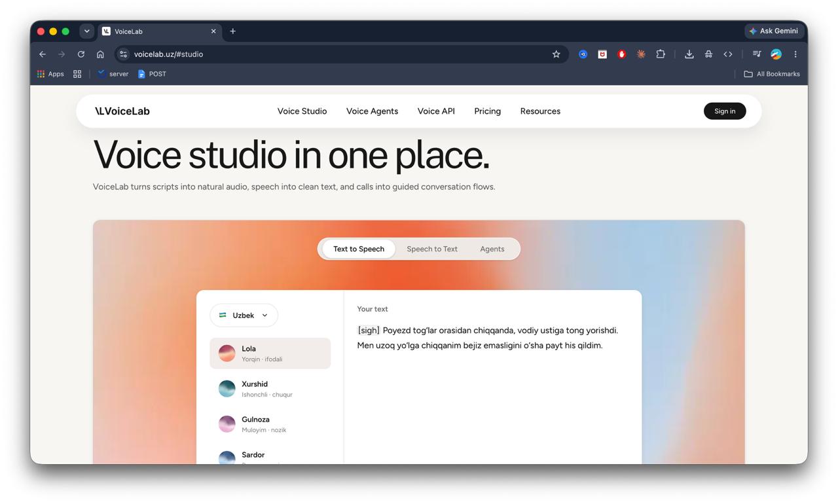The height and width of the screenshot is (504, 838).
Task: Open the tab search dropdown
Action: coord(86,31)
